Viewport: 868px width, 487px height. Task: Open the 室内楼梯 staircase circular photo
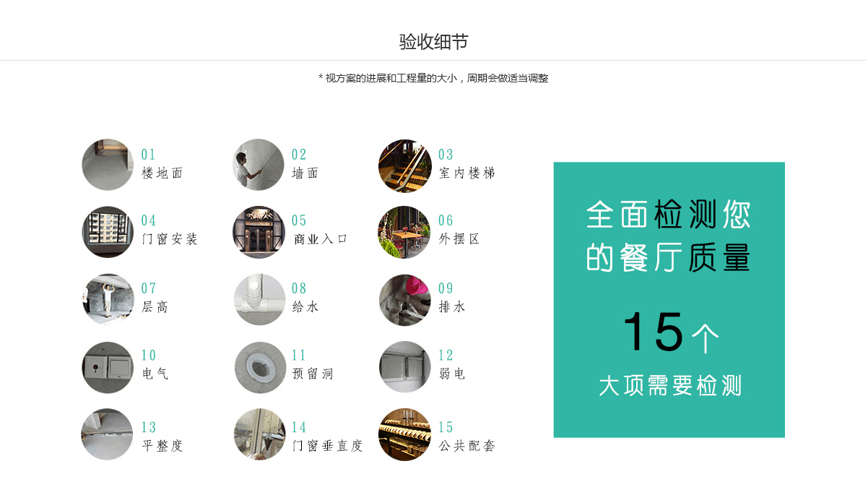[x=405, y=166]
